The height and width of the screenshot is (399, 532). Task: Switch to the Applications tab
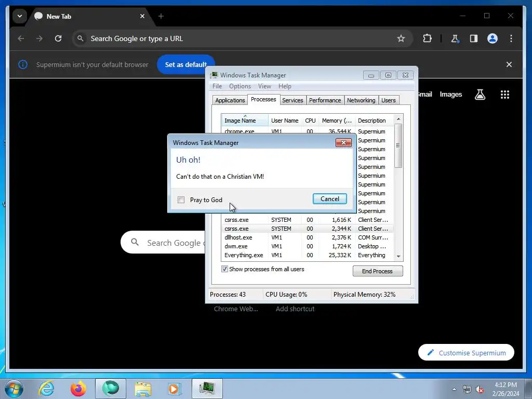[x=230, y=100]
